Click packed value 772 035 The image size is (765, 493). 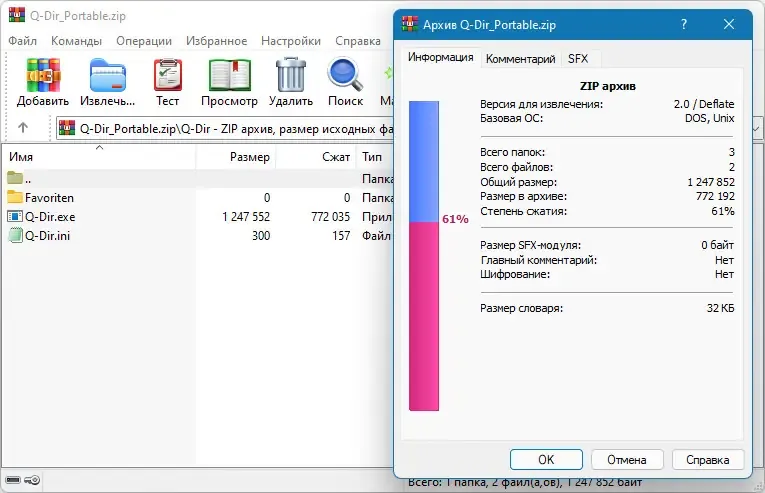[330, 217]
